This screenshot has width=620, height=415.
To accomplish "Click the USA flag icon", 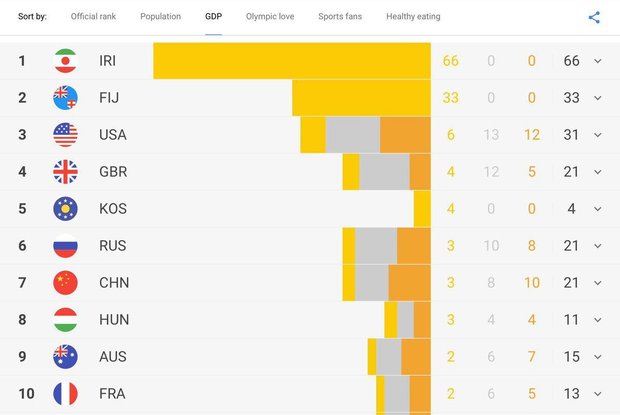I will [x=65, y=135].
